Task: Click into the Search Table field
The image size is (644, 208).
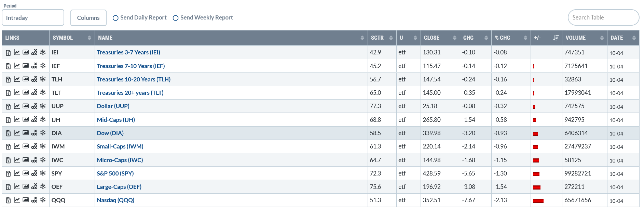Action: (x=603, y=17)
